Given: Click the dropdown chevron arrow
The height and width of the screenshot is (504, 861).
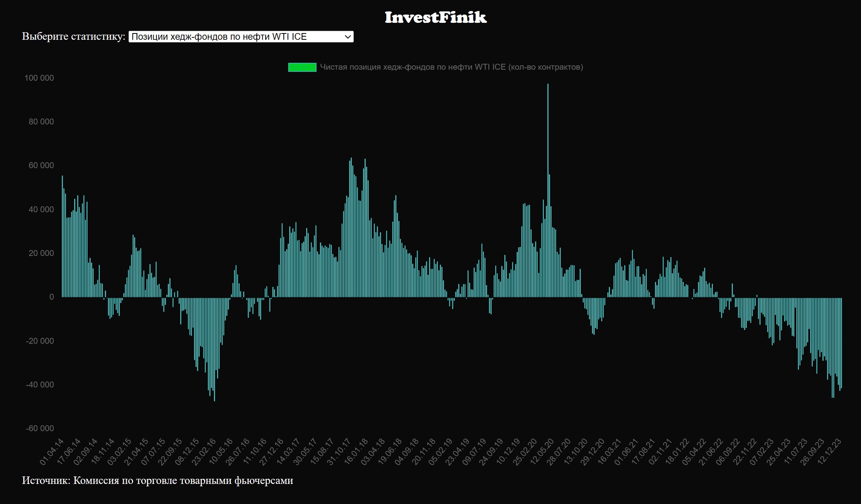Looking at the screenshot, I should tap(348, 37).
